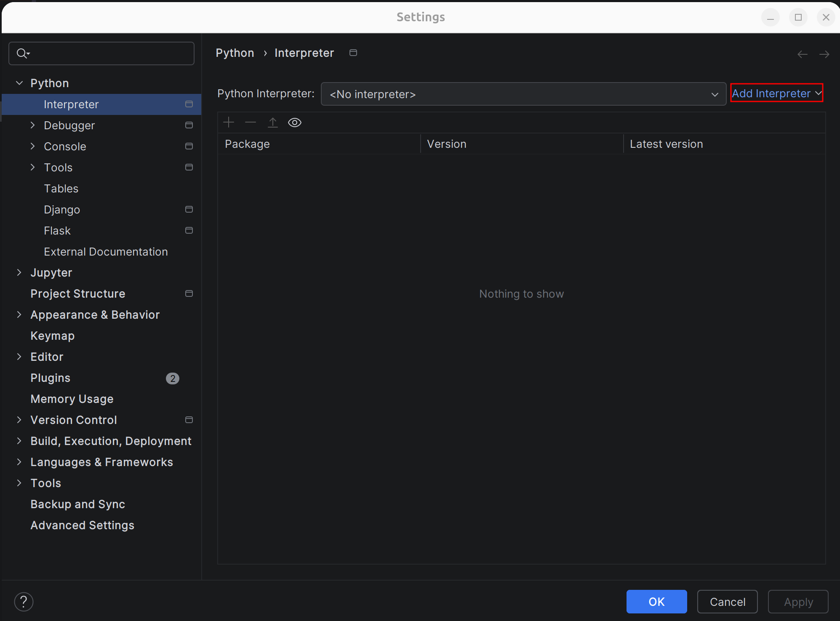Image resolution: width=840 pixels, height=621 pixels.
Task: Click the back navigation arrow
Action: (802, 54)
